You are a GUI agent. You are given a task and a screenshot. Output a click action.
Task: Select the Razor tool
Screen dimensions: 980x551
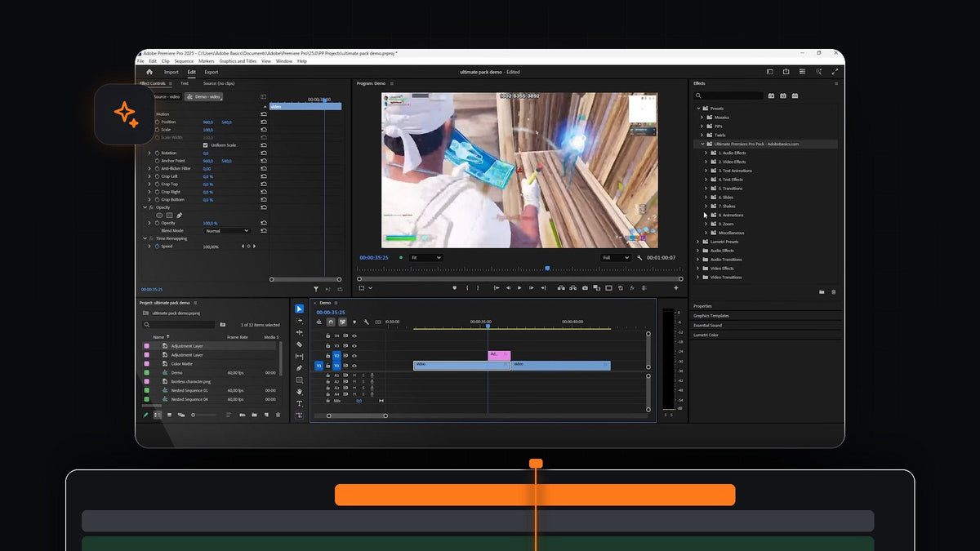299,344
